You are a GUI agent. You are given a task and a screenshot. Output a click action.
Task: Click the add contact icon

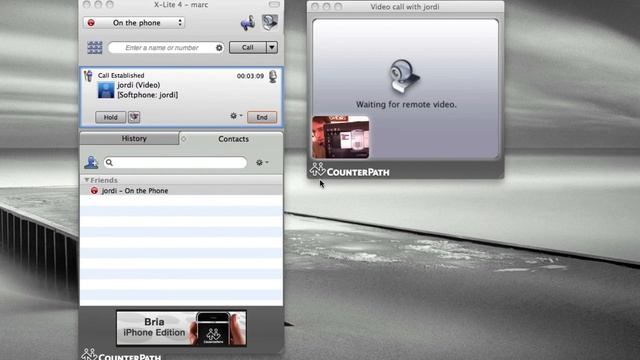point(91,162)
